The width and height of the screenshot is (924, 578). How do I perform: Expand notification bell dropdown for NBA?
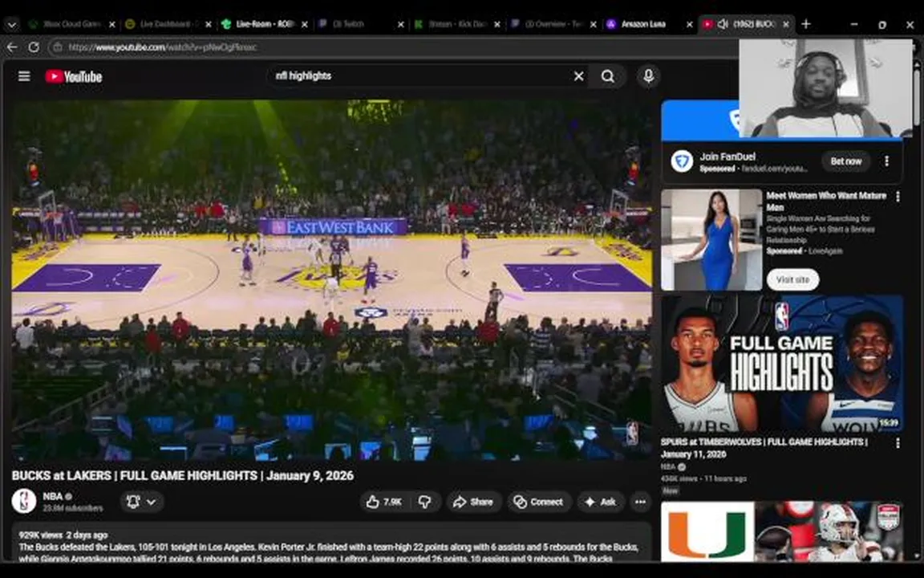[x=141, y=502]
